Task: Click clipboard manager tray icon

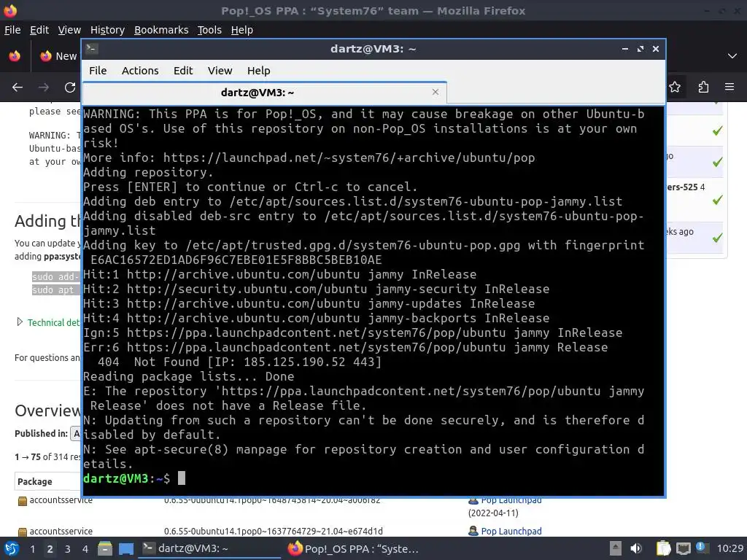Action: click(663, 548)
